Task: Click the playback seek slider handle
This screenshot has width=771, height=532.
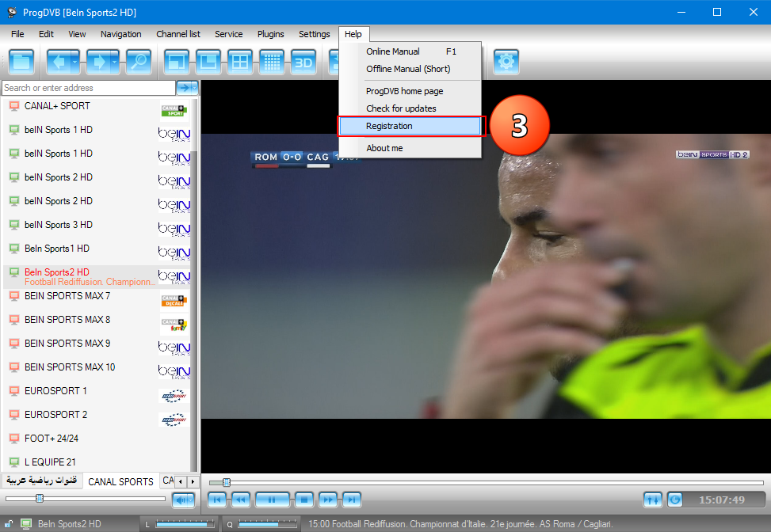Action: 227,482
